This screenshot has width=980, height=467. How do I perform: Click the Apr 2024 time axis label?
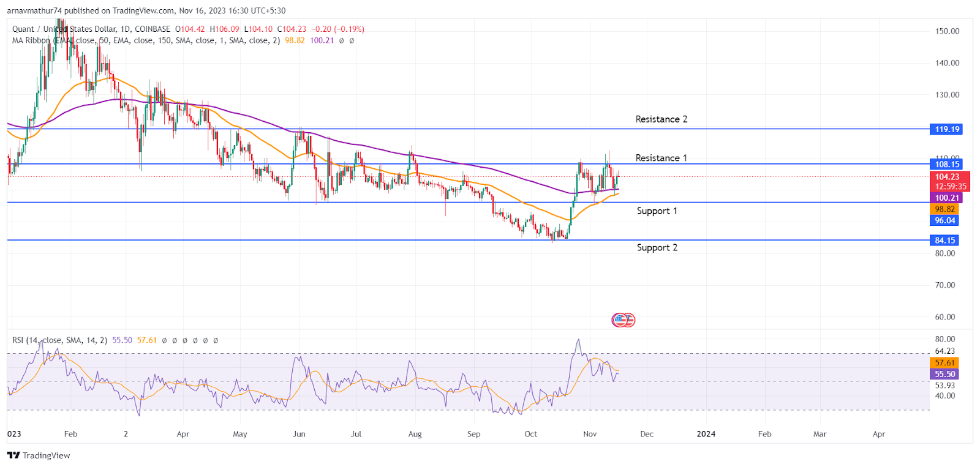(x=879, y=434)
